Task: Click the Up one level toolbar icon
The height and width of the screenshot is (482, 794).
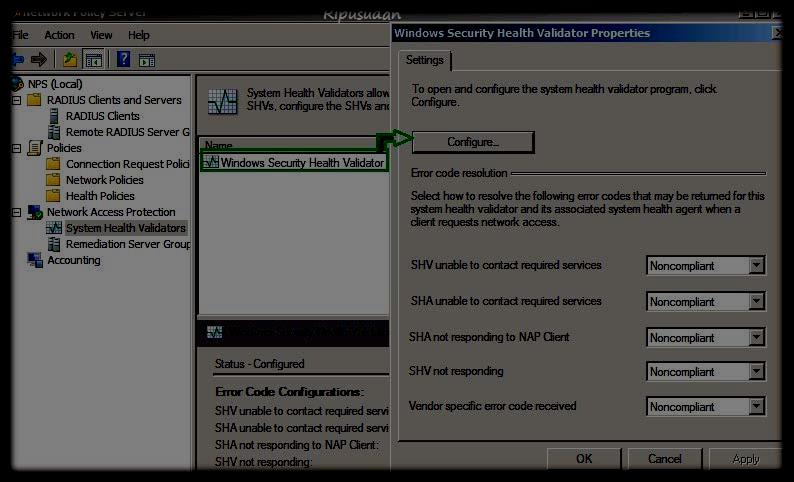Action: click(70, 60)
